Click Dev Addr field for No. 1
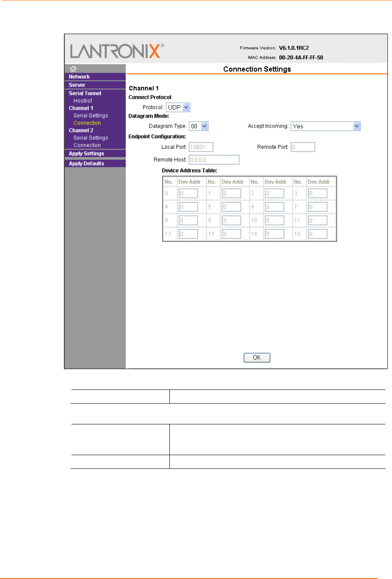This screenshot has height=579, width=392. tap(232, 193)
